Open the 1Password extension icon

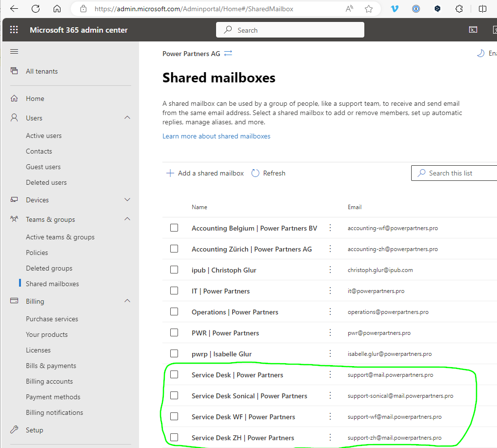[416, 9]
